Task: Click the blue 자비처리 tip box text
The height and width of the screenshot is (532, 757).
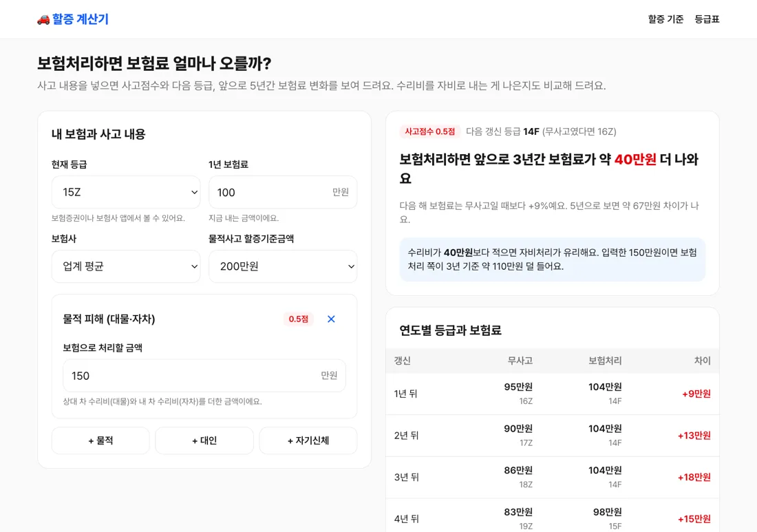Action: [x=553, y=259]
